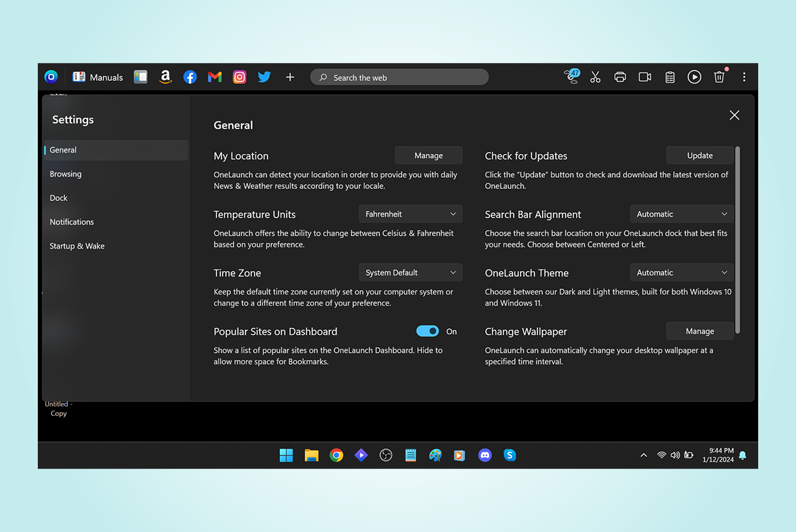
Task: Open the screen recorder camera icon
Action: [x=645, y=77]
